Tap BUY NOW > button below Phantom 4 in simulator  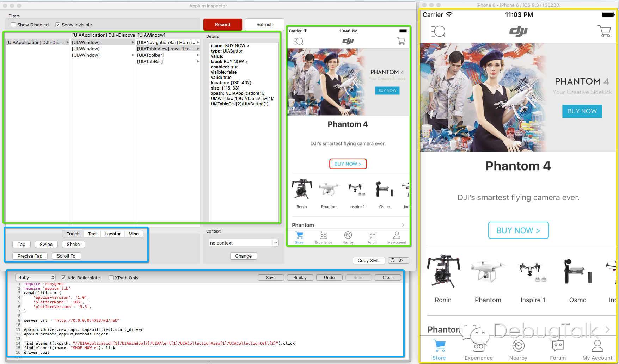click(518, 230)
